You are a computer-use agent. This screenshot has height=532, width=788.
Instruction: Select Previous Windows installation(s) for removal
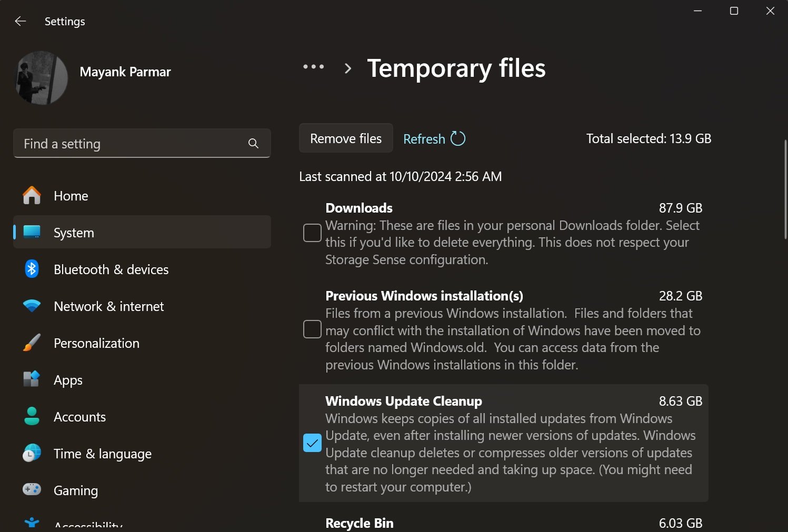[312, 329]
